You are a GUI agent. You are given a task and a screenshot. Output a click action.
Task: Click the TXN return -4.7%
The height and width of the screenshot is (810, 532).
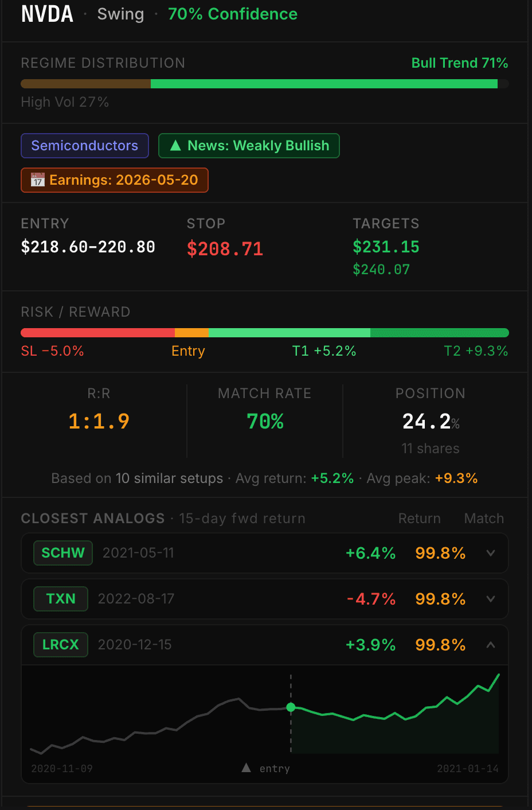pyautogui.click(x=371, y=599)
